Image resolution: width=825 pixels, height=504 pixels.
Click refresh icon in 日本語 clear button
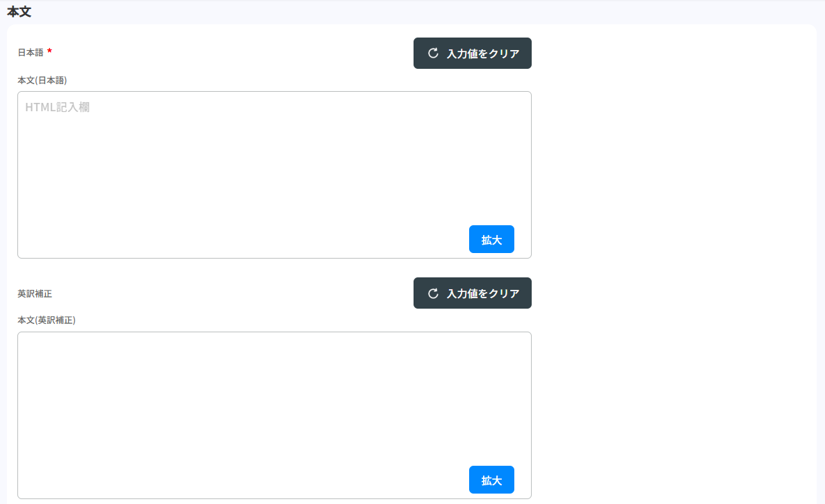click(x=433, y=54)
